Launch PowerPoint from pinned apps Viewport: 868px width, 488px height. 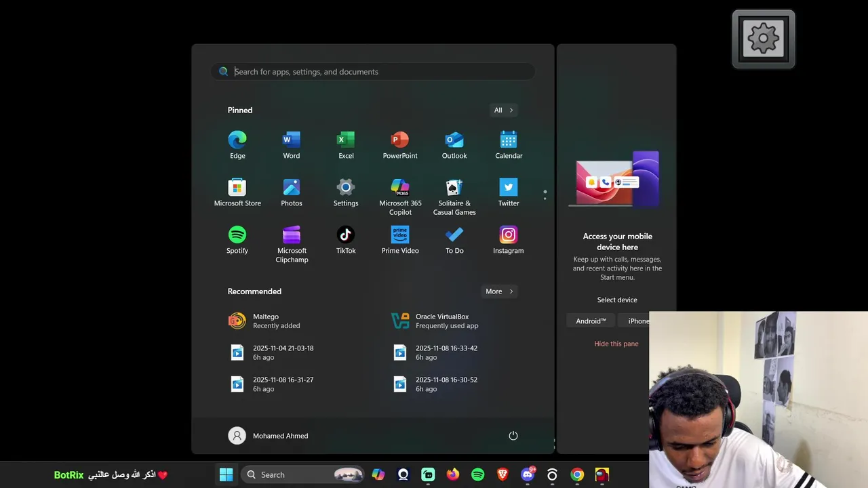(x=400, y=145)
